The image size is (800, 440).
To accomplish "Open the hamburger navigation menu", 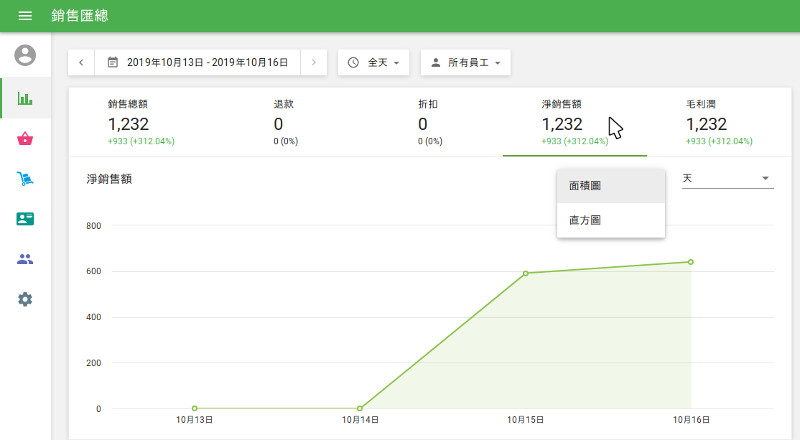I will coord(25,16).
